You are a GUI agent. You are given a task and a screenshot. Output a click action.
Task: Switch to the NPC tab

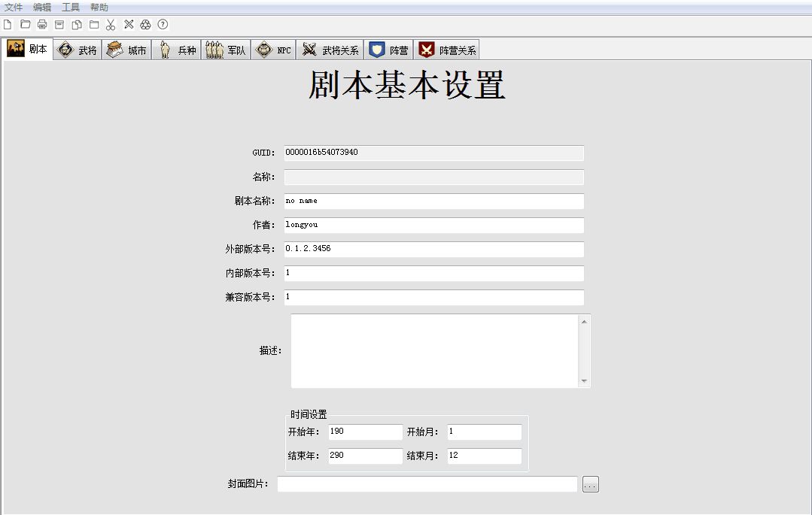coord(274,50)
